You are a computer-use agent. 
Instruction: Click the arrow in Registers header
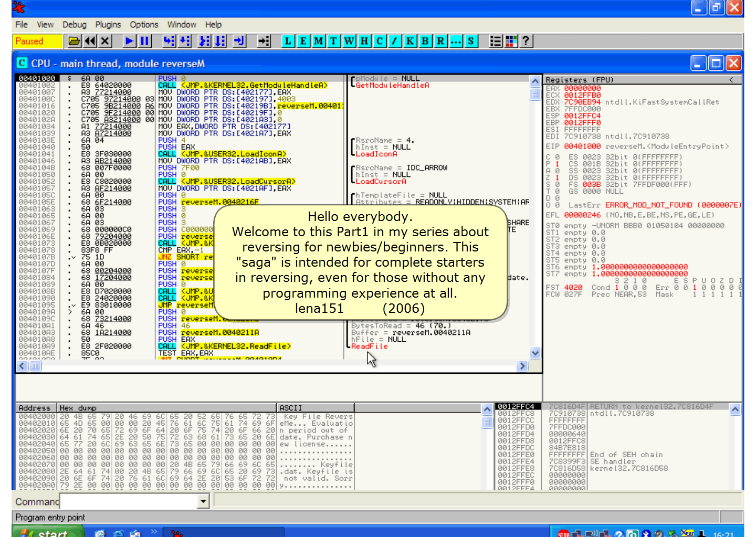731,80
